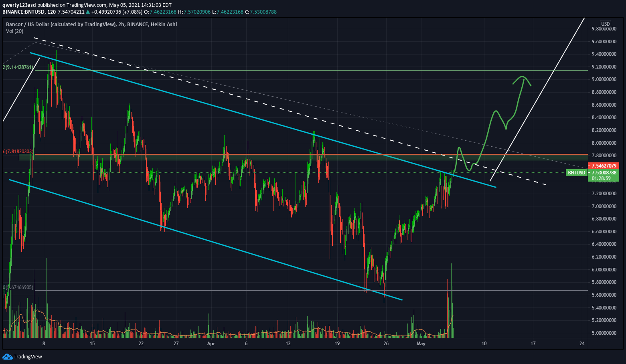Click the 9.20000000 price axis label
Viewport: 626px width, 364px height.
coord(603,67)
